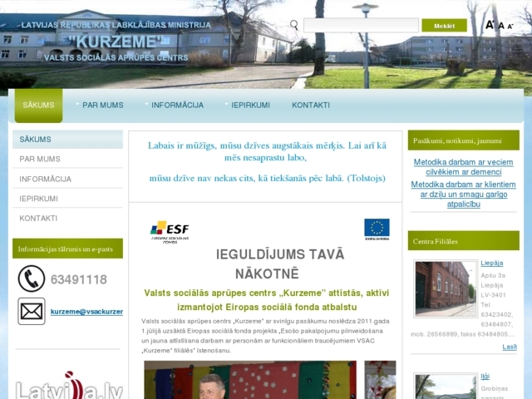Open KONTAKTI in top navigation
532x399 pixels.
[x=311, y=106]
